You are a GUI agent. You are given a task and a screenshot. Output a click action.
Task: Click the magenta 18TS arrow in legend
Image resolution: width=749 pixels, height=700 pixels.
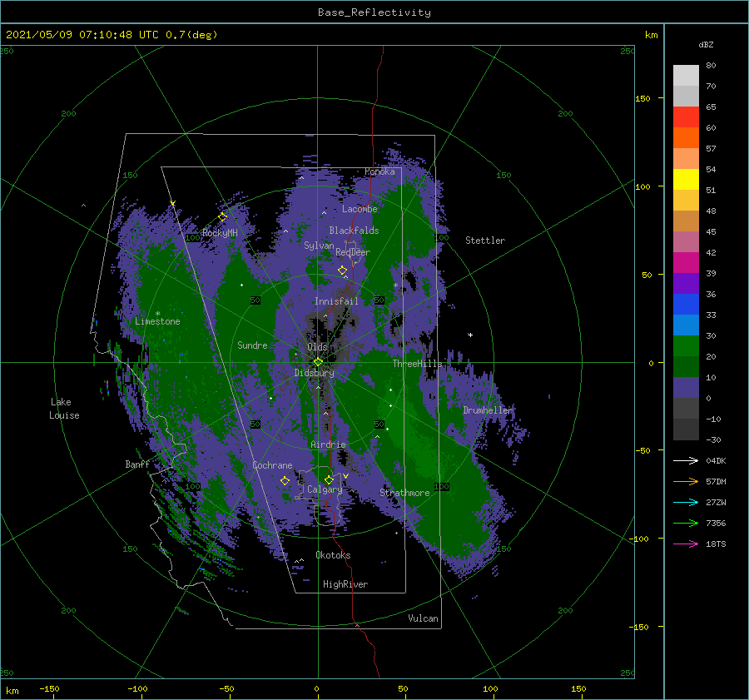pos(686,544)
